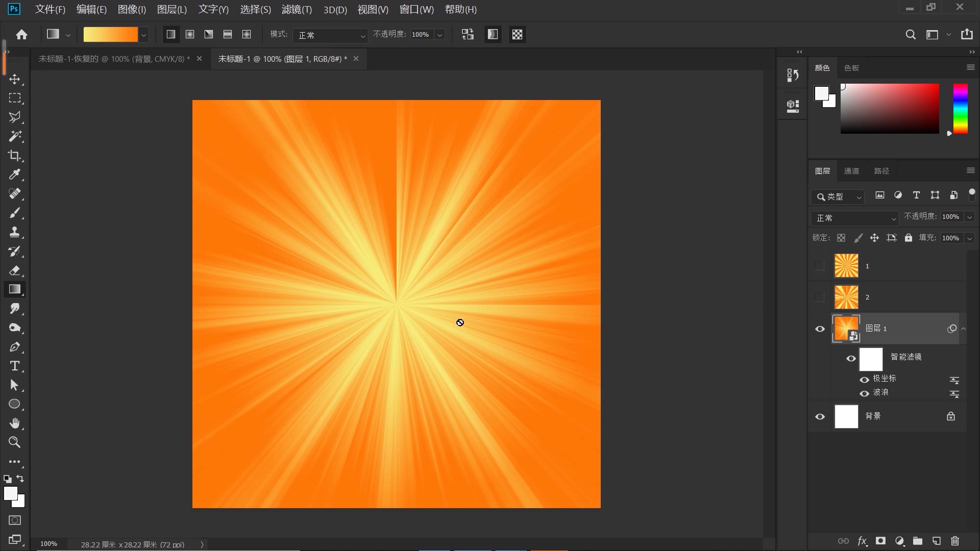Toggle visibility of 极坐标 filter

coord(864,380)
